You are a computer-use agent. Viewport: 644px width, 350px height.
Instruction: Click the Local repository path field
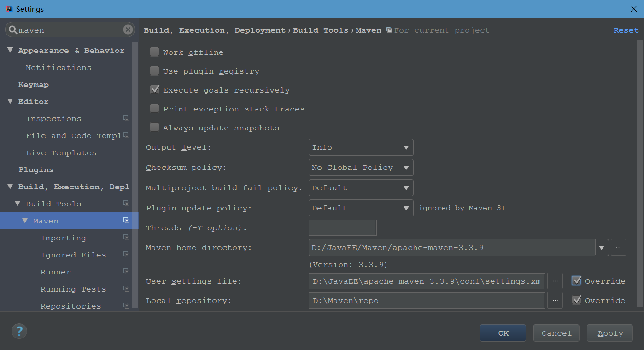[427, 300]
